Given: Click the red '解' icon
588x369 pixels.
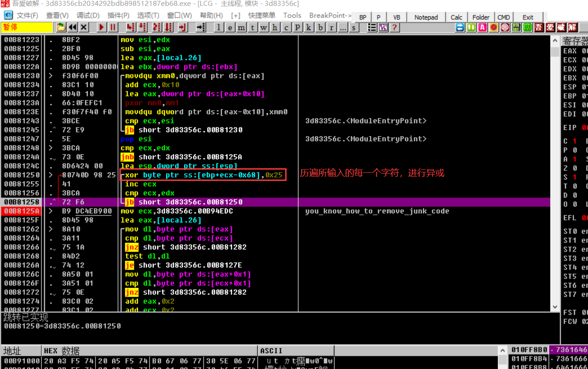Looking at the screenshot, I should (573, 28).
